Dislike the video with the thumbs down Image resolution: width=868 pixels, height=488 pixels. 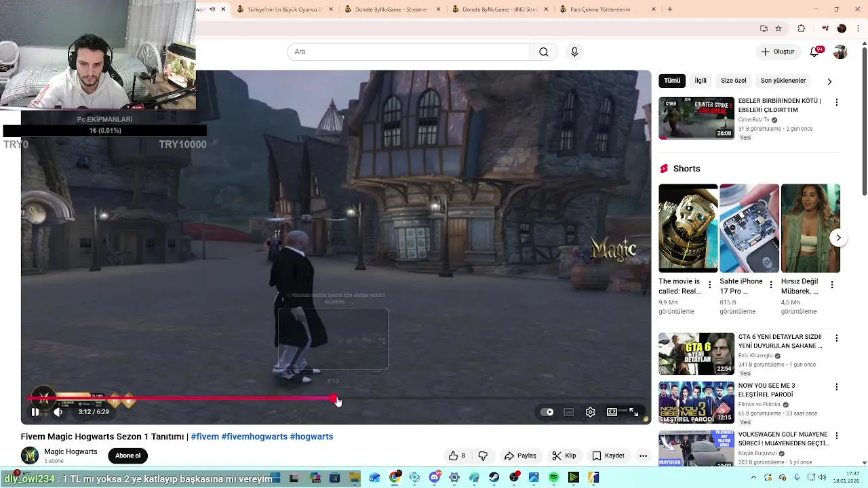click(483, 455)
